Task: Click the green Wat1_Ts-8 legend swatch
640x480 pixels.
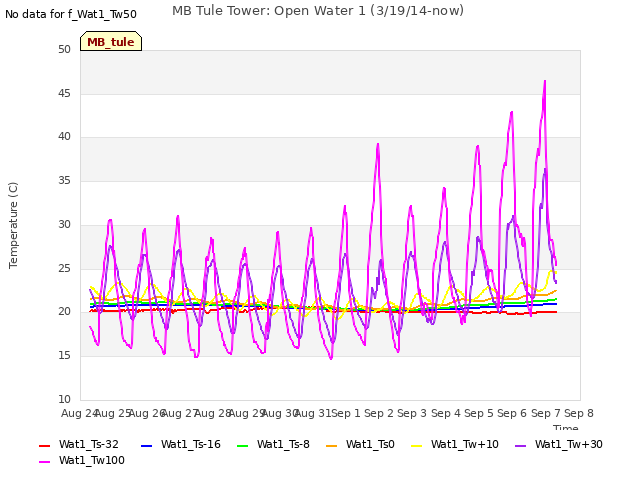Action: (242, 445)
